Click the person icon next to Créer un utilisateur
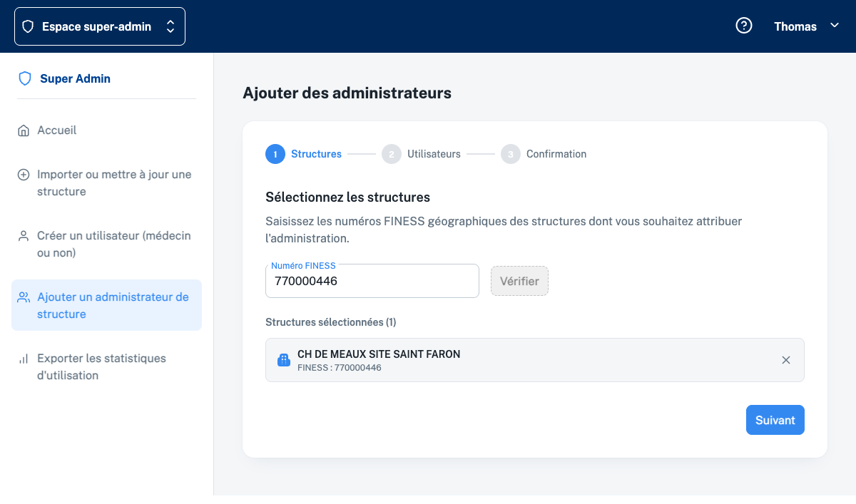 25,235
